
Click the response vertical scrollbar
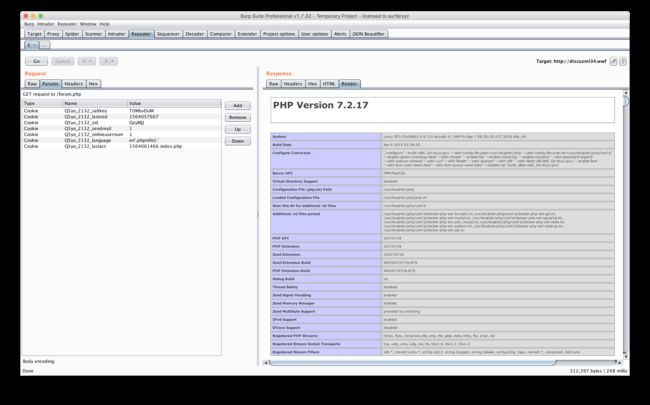pos(626,224)
